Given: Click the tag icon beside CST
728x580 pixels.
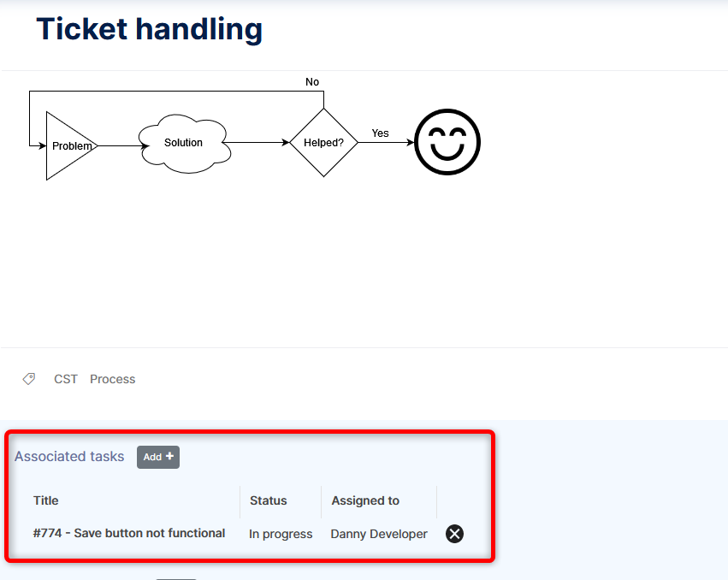Looking at the screenshot, I should pos(29,379).
